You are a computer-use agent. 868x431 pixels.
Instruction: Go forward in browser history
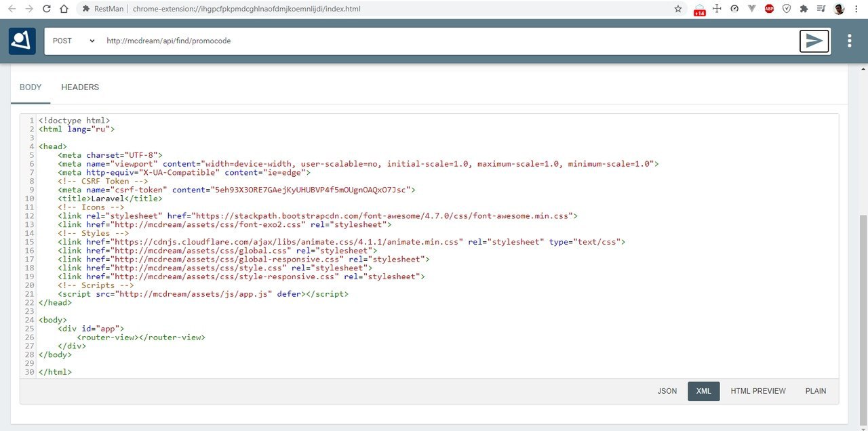coord(28,9)
